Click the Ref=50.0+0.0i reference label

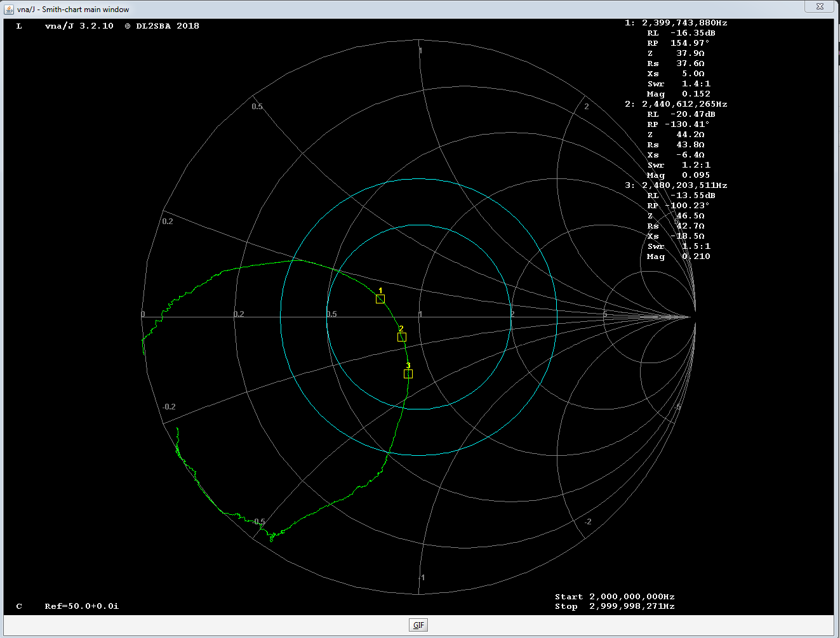coord(81,606)
